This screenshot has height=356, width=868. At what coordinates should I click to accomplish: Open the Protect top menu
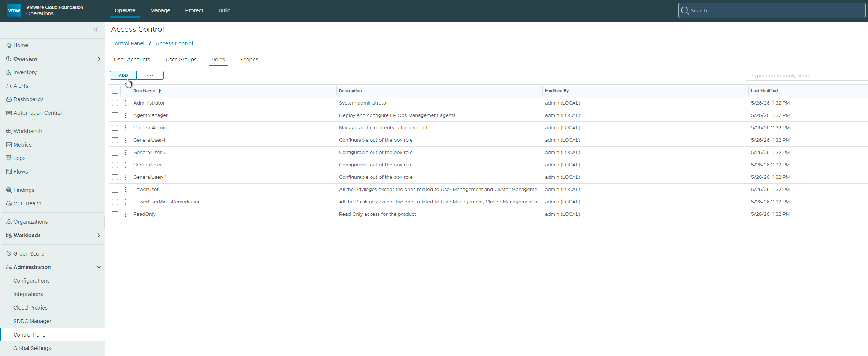tap(194, 10)
